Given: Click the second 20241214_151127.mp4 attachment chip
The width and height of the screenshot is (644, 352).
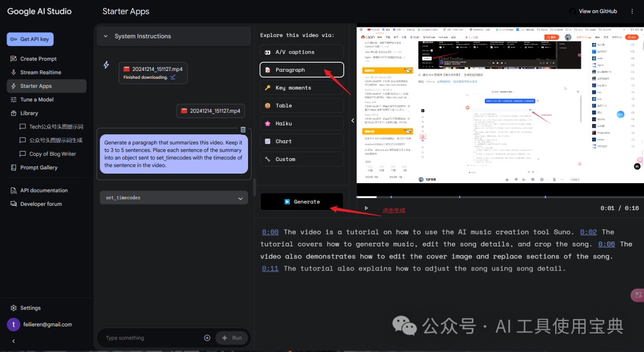Looking at the screenshot, I should pos(210,111).
